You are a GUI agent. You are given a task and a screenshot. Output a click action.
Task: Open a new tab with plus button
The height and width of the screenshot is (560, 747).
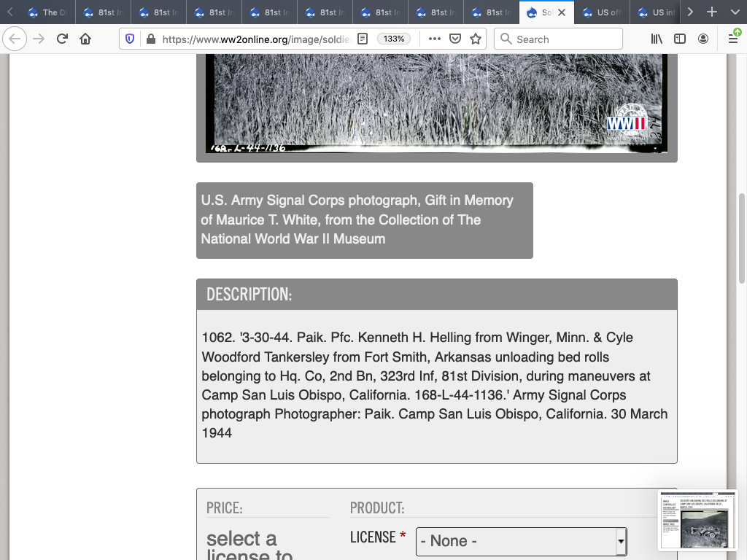point(712,12)
